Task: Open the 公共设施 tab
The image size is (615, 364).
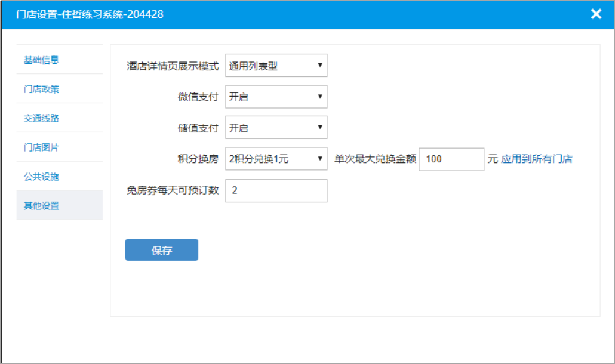Action: point(59,176)
